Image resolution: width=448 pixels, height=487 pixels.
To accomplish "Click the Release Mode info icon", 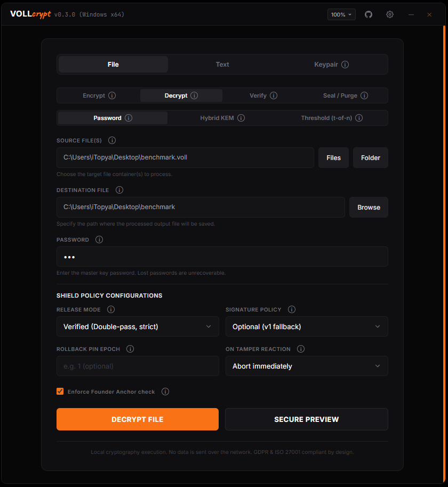I will click(x=111, y=310).
